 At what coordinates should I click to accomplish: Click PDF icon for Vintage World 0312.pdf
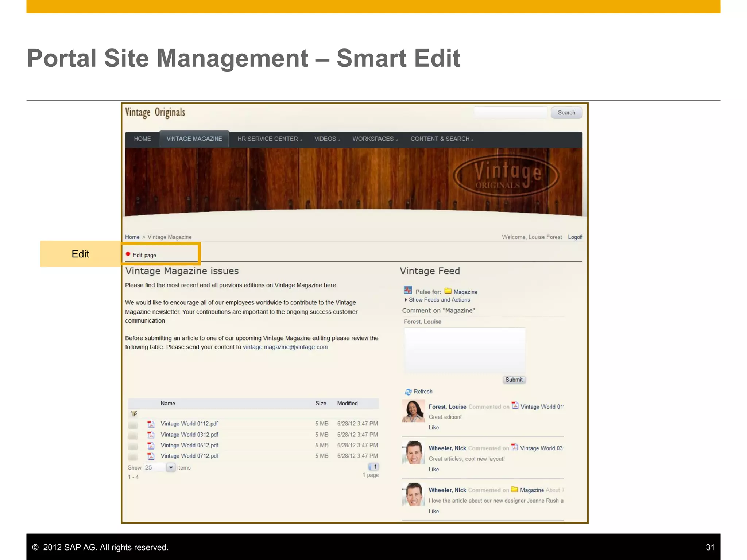(151, 435)
